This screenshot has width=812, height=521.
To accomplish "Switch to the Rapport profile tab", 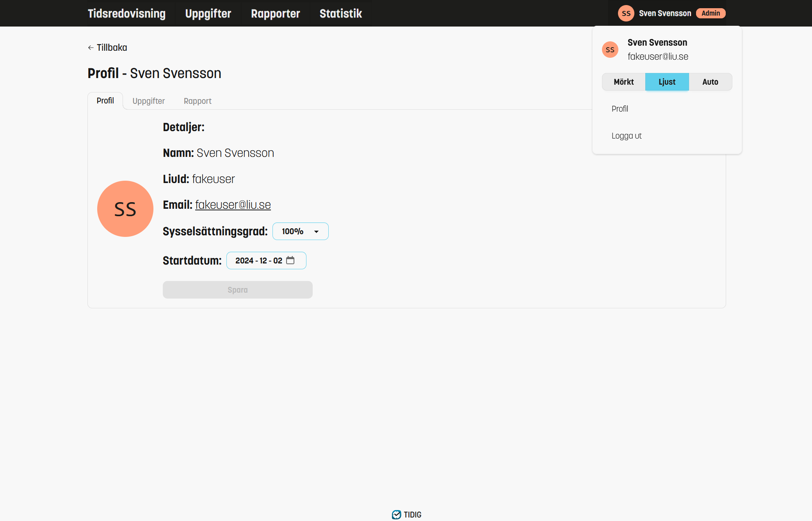I will pos(198,101).
